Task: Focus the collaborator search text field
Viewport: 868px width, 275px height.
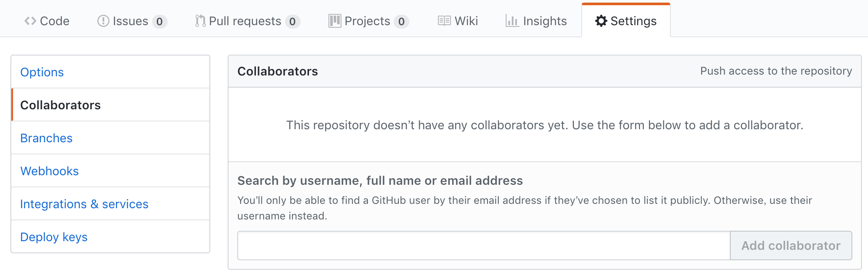Action: [x=484, y=246]
